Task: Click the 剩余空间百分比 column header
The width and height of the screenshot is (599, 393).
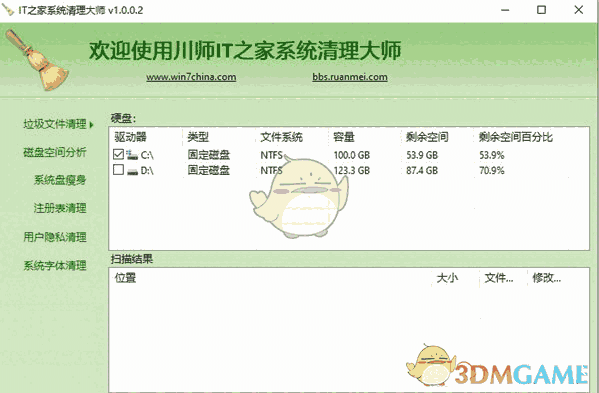Action: click(x=516, y=137)
